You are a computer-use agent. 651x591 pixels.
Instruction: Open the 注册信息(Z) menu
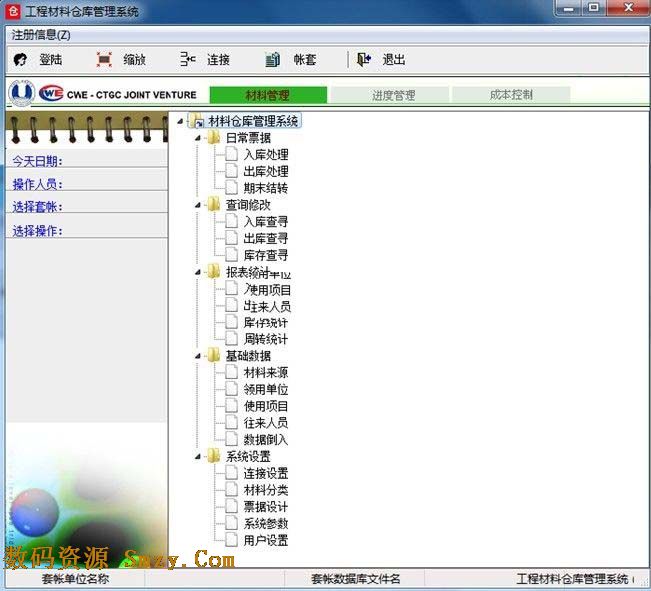[x=41, y=35]
